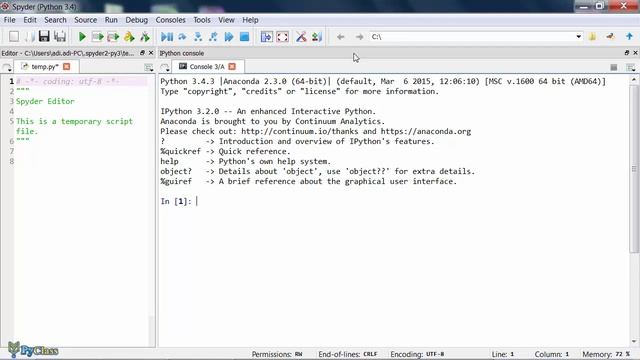
Task: Open the Run menu
Action: point(111,20)
